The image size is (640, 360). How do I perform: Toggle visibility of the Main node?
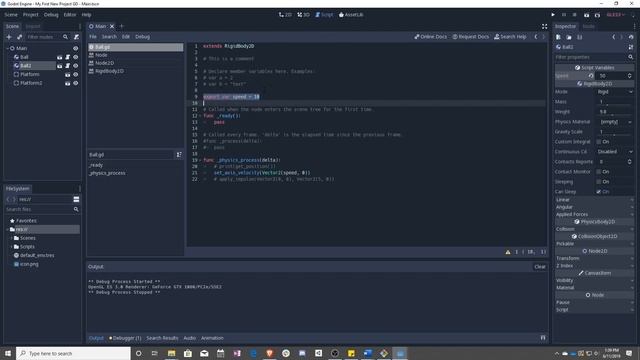[76, 49]
